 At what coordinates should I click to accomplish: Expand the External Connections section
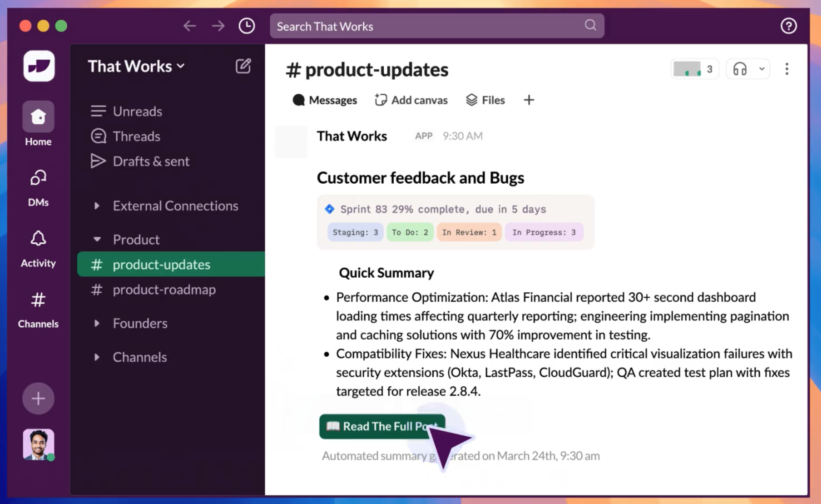click(x=97, y=206)
